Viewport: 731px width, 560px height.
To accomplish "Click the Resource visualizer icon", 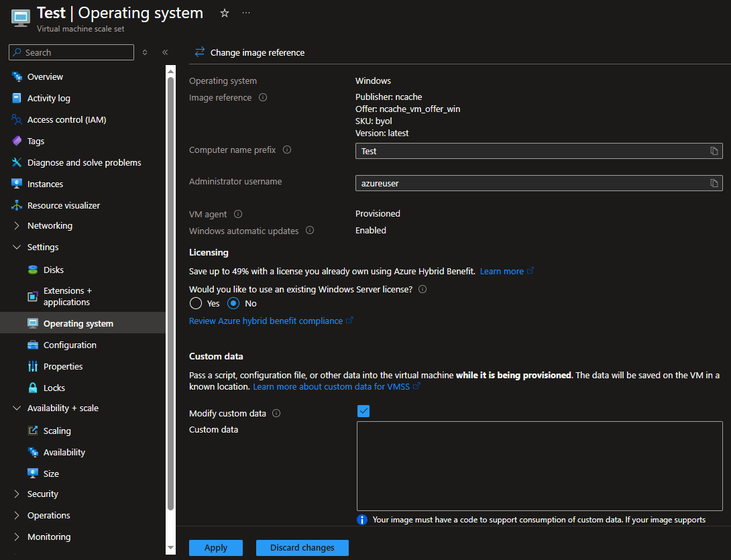I will click(x=17, y=205).
